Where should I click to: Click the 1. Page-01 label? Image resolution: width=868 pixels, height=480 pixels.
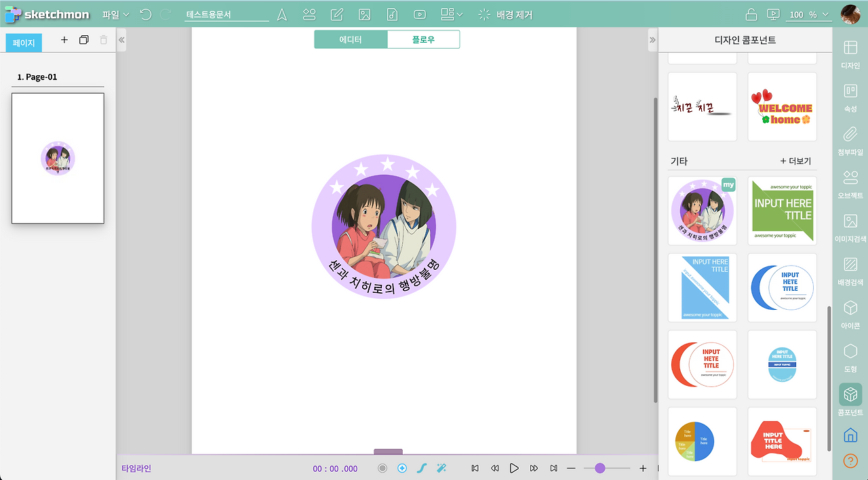37,77
